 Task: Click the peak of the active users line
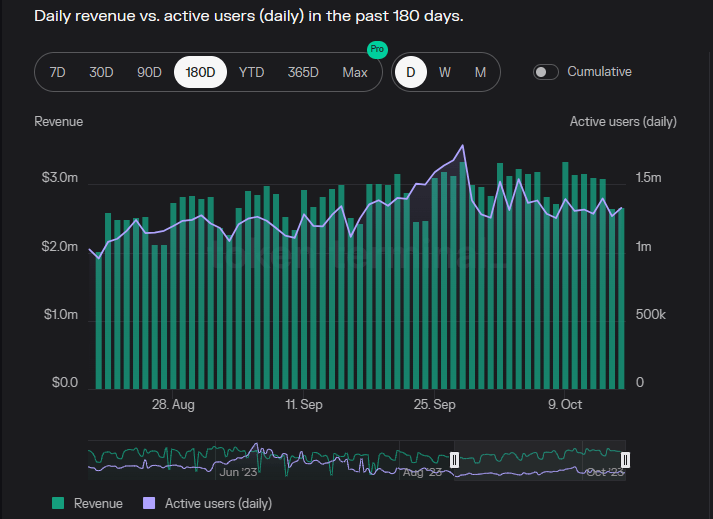tap(462, 146)
